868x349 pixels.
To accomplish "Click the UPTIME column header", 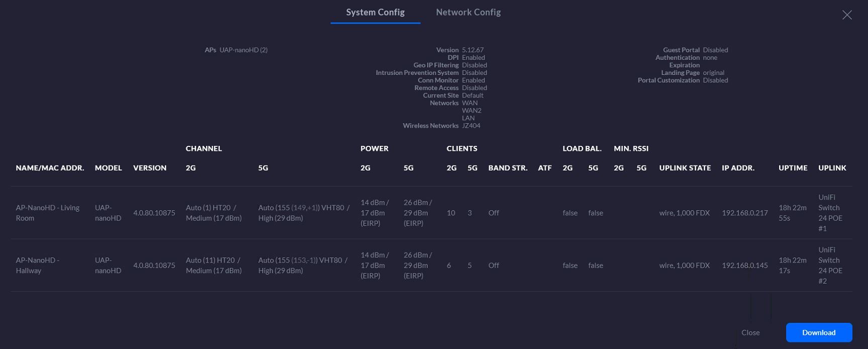I will (x=793, y=168).
